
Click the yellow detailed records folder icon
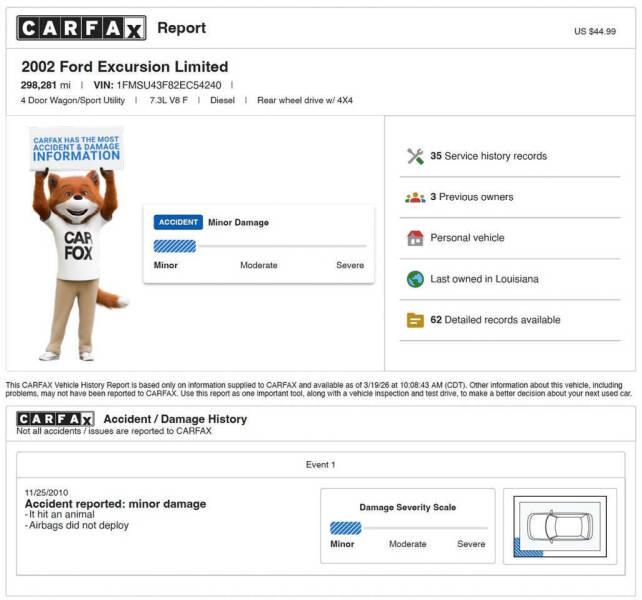pyautogui.click(x=415, y=320)
